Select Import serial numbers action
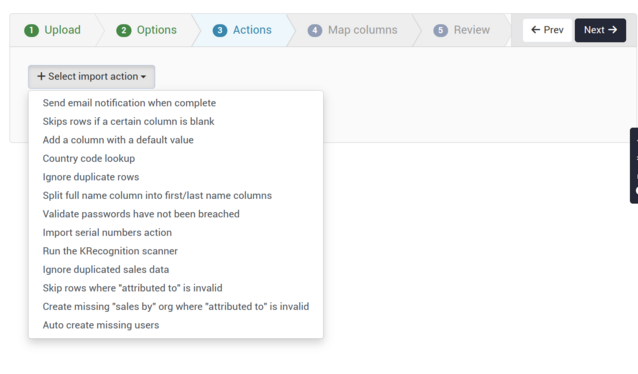 (176, 232)
